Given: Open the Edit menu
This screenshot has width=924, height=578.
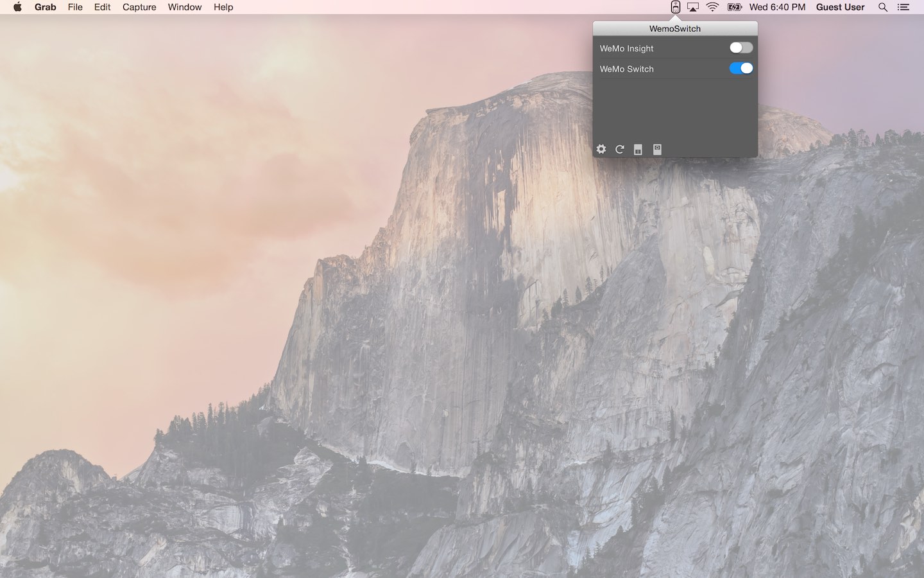Looking at the screenshot, I should pyautogui.click(x=102, y=7).
